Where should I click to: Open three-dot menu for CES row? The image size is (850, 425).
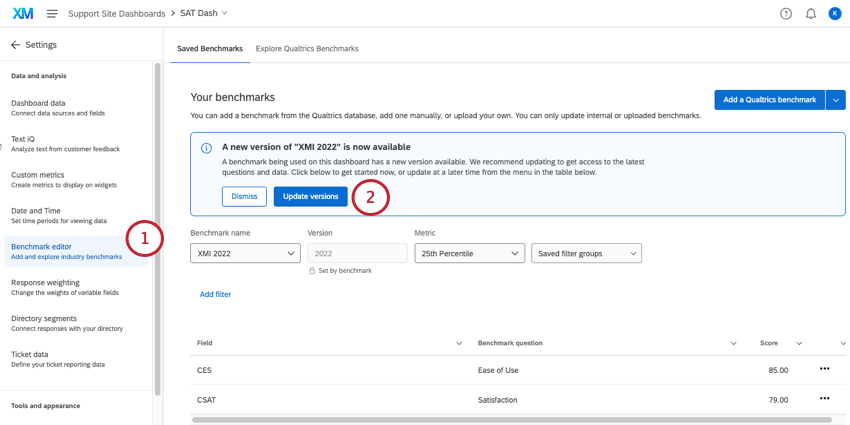(824, 369)
